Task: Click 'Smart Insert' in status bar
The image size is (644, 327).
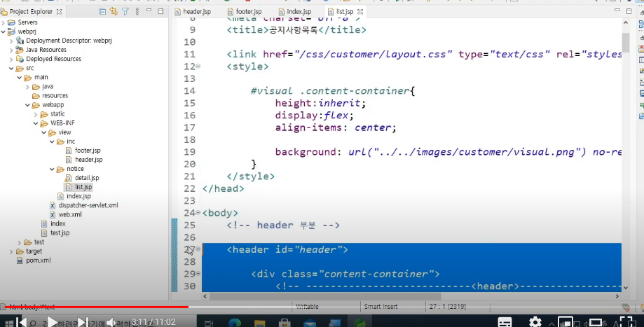Action: 381,307
